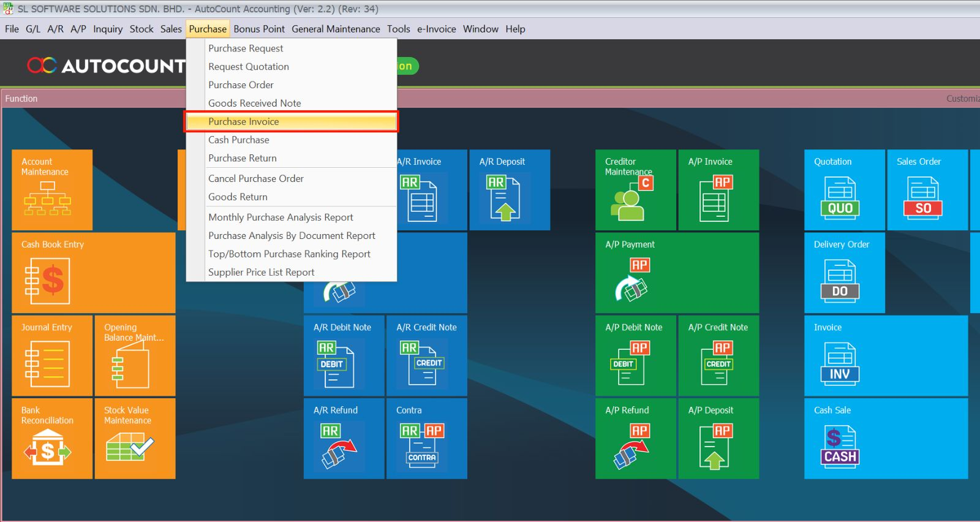Open the Journal Entry tile
The height and width of the screenshot is (522, 980).
52,356
